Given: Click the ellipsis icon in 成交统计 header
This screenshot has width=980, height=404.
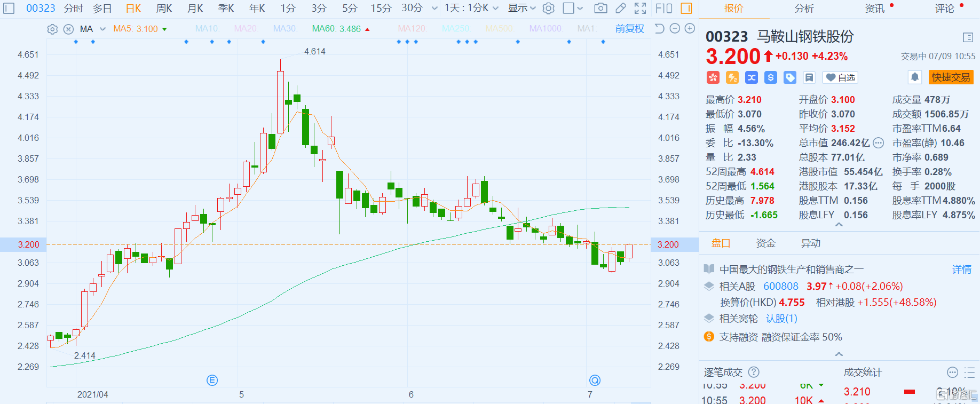Looking at the screenshot, I should [x=952, y=373].
